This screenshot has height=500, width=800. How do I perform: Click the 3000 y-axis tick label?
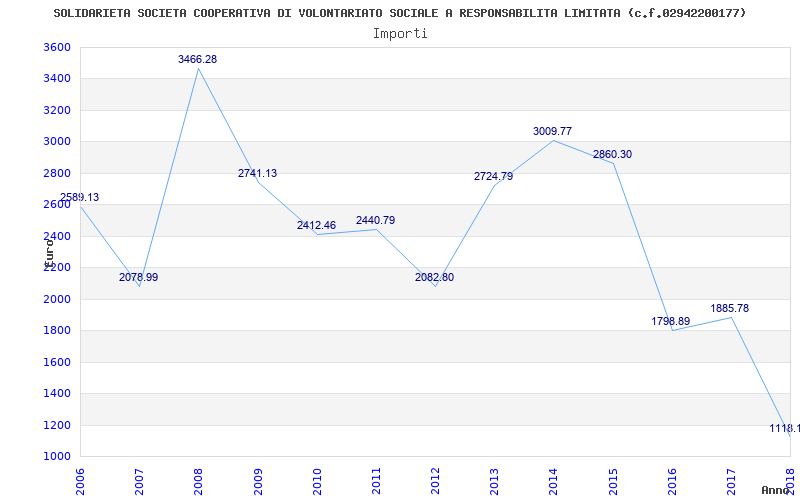coord(57,142)
